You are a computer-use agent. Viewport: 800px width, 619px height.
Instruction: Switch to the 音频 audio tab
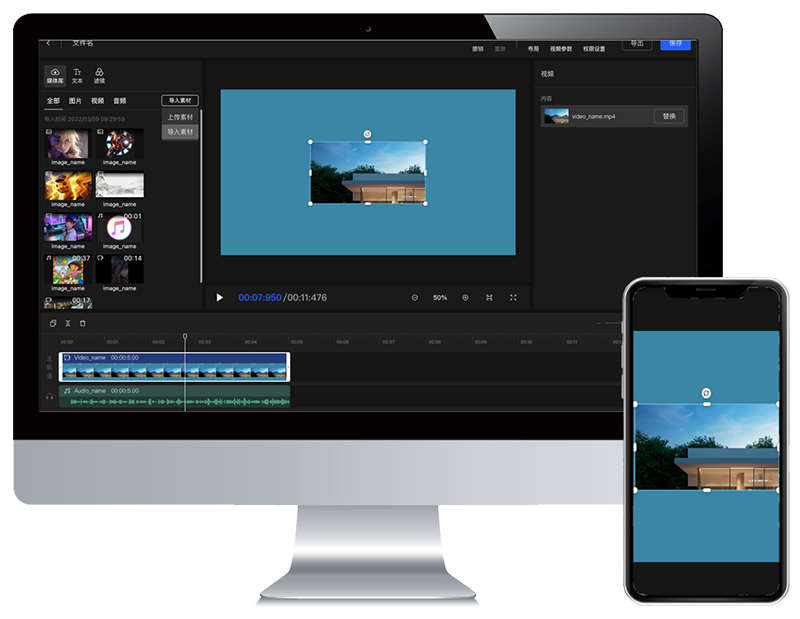(119, 101)
